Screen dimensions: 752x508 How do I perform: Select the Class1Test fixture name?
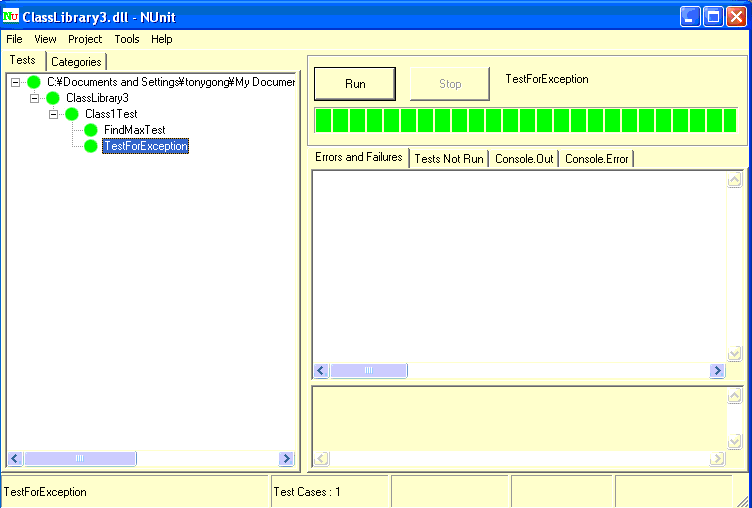[111, 114]
